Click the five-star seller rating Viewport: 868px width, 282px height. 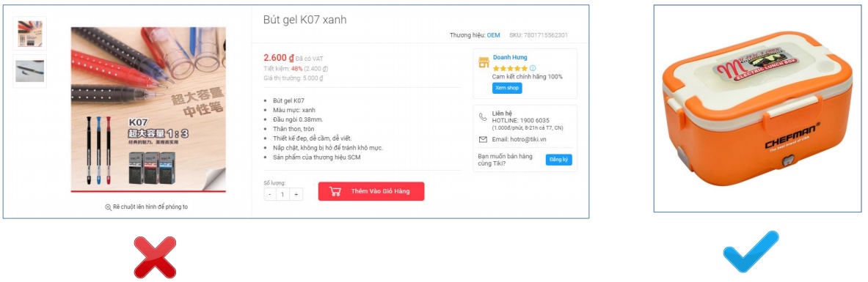(x=510, y=69)
